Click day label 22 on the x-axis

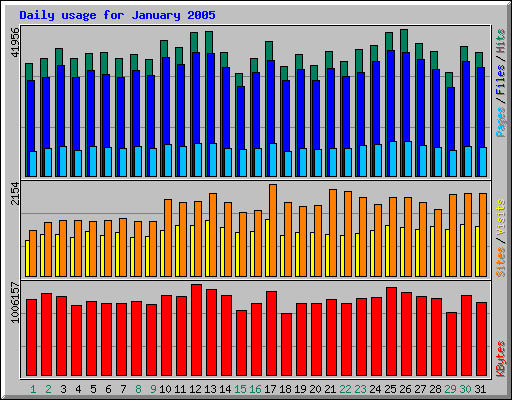345,389
